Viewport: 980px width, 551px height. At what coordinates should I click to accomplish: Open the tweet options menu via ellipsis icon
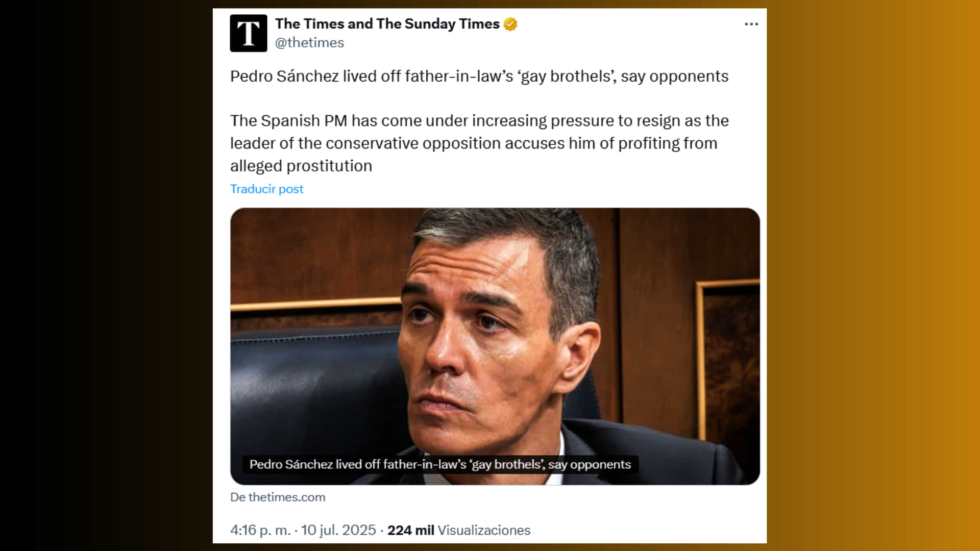coord(751,24)
